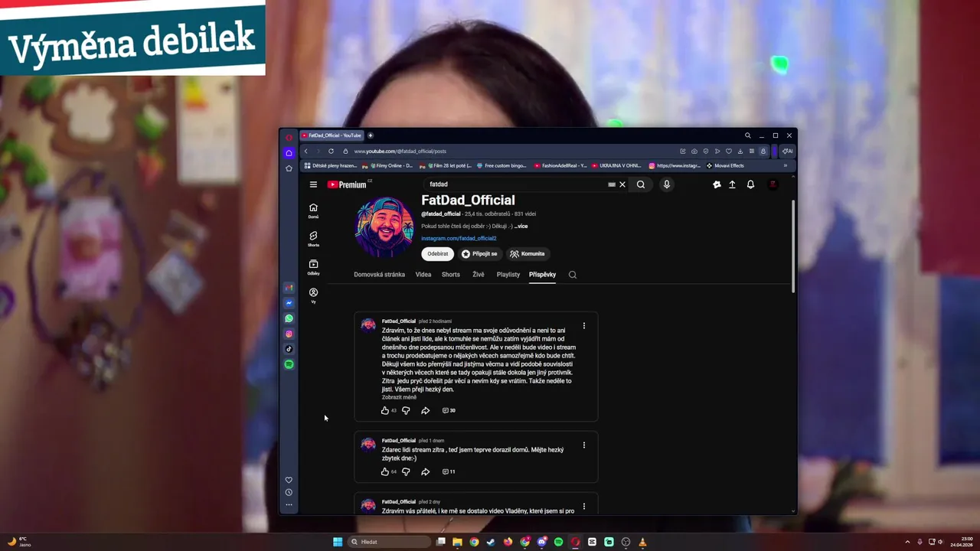The width and height of the screenshot is (980, 551).
Task: Click the Opera menu logo
Action: point(289,138)
